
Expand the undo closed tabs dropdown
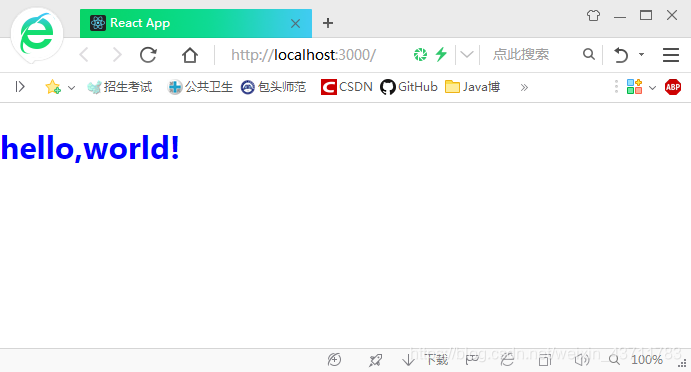coord(641,55)
